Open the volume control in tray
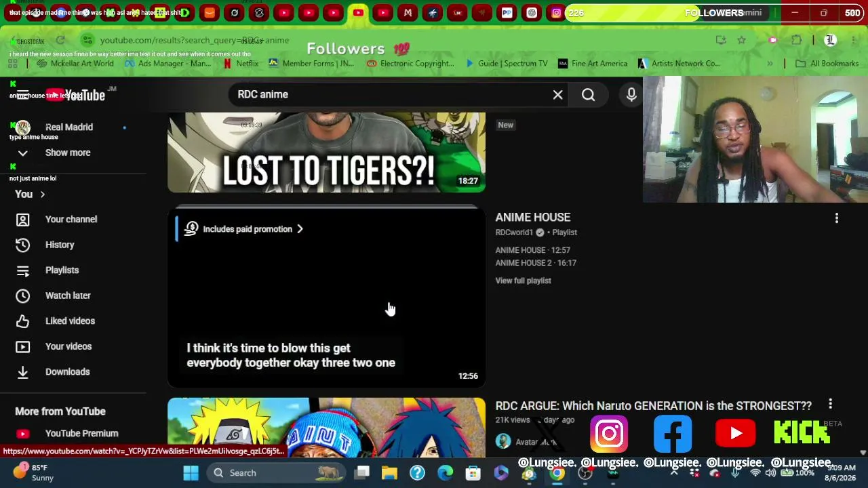 point(770,473)
